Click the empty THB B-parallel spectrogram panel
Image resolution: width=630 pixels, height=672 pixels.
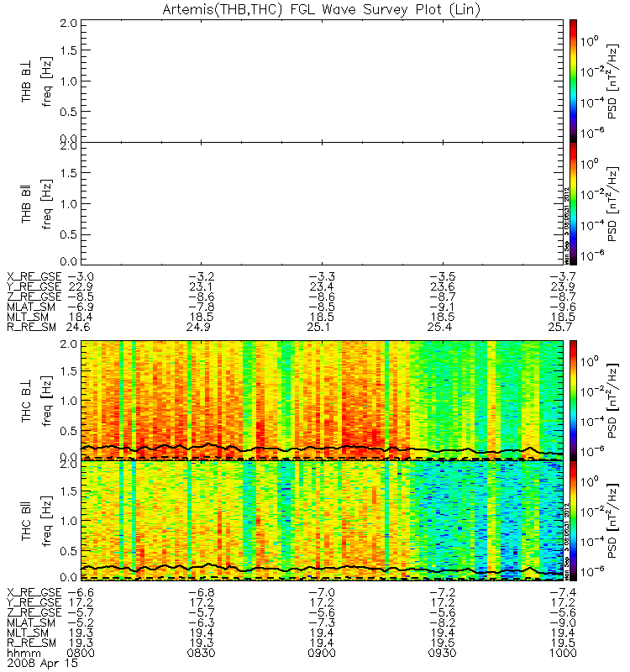point(322,203)
